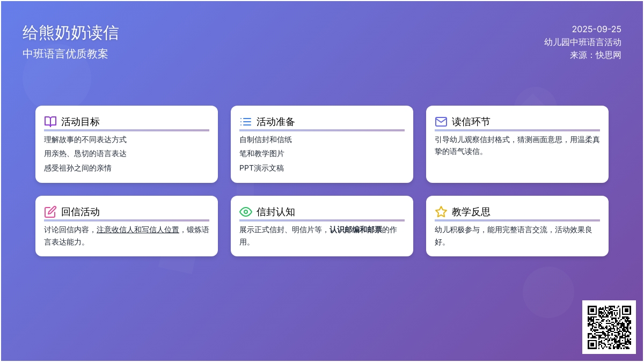This screenshot has height=362, width=644.
Task: Click the 活动准备 card heading
Action: pos(276,122)
